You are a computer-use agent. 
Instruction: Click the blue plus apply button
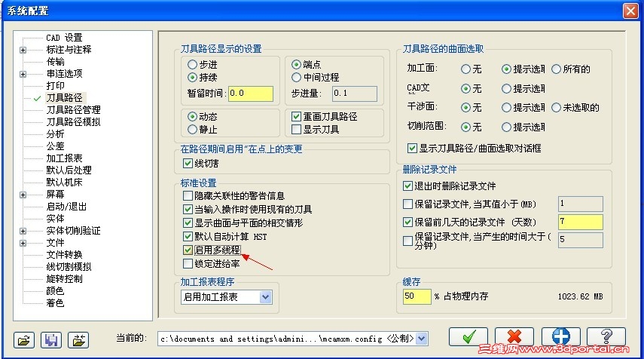coord(560,337)
